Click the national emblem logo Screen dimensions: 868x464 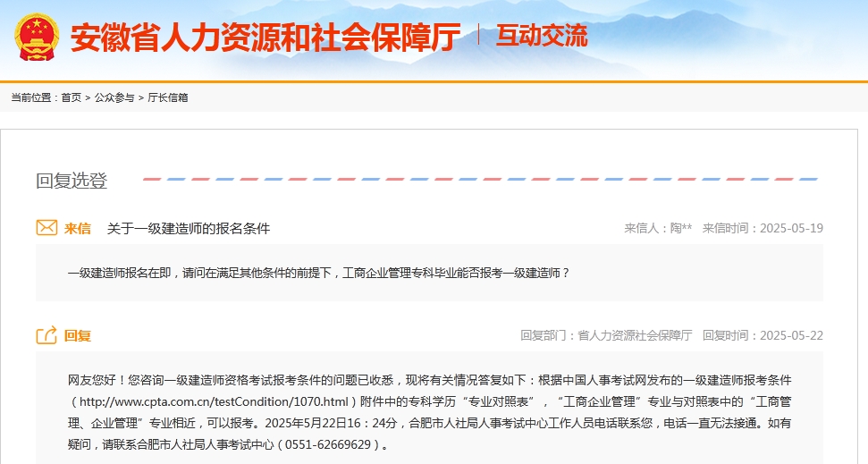tap(37, 37)
